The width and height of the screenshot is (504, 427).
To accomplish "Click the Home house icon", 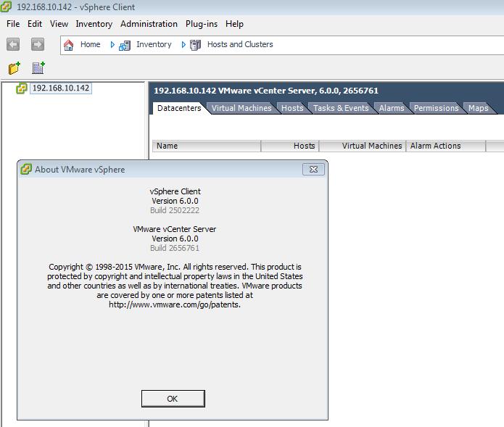I will pos(68,45).
